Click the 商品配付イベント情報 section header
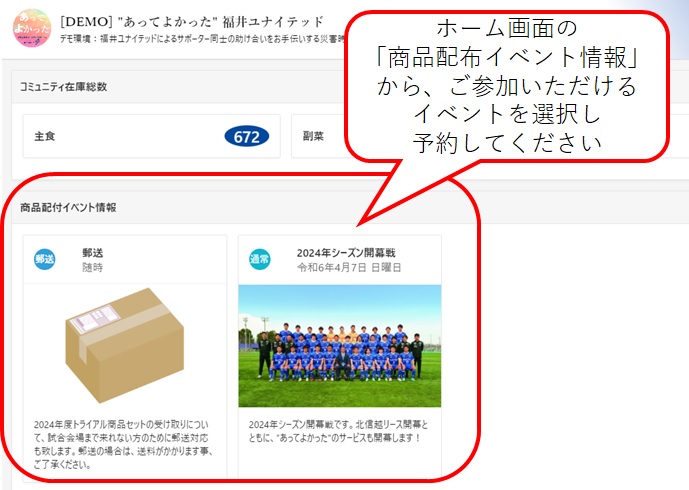 point(68,207)
